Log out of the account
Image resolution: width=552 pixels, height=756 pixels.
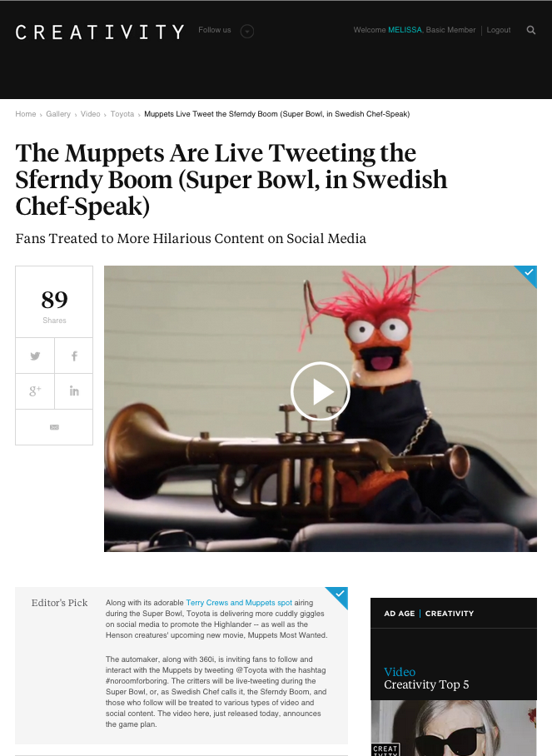point(499,30)
